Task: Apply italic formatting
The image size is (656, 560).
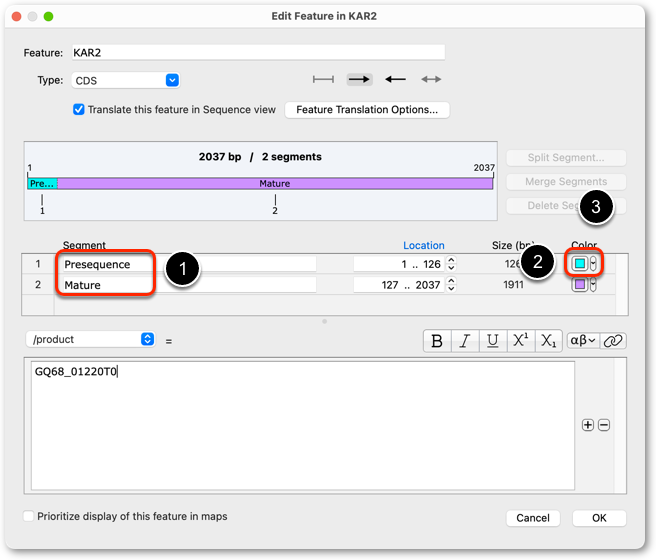Action: [465, 341]
